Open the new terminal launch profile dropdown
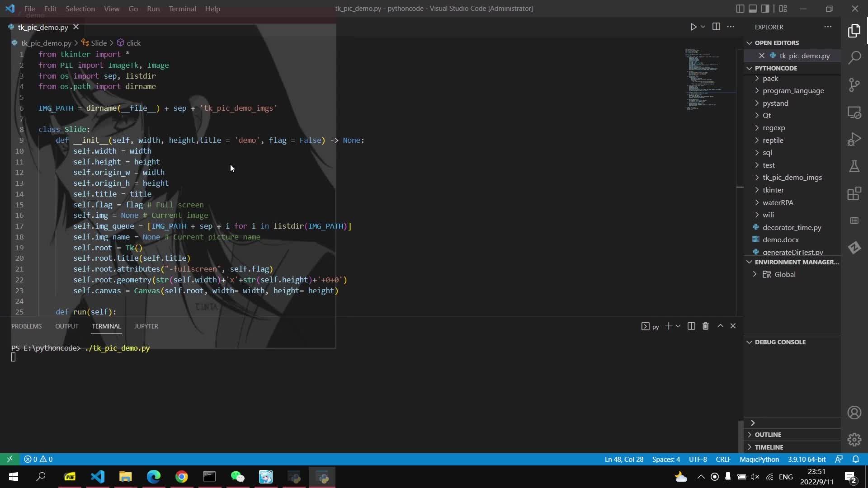 tap(678, 326)
